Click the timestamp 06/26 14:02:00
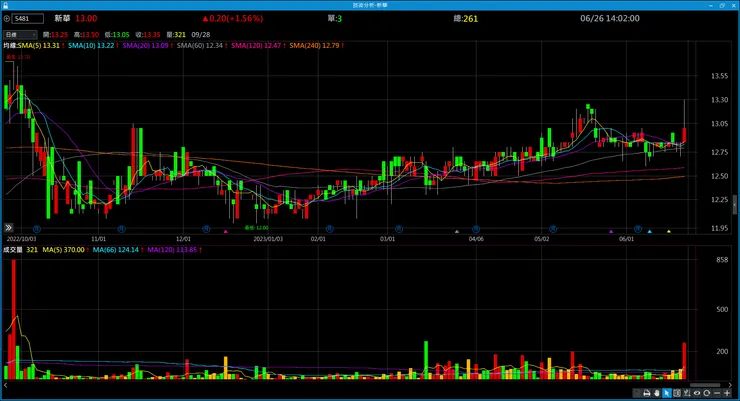The image size is (740, 401). click(x=610, y=18)
